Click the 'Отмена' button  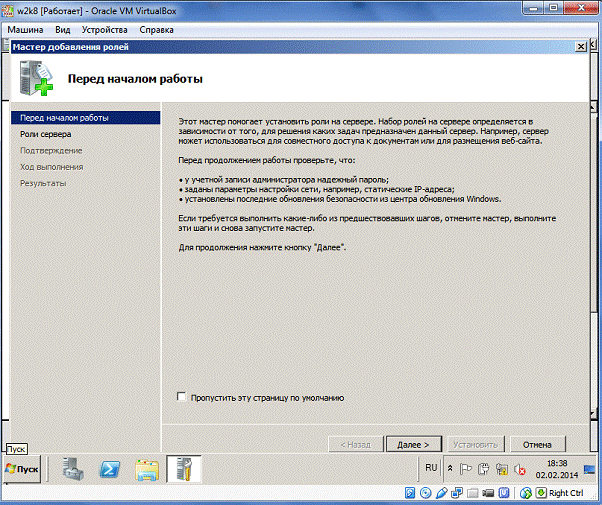click(x=538, y=445)
